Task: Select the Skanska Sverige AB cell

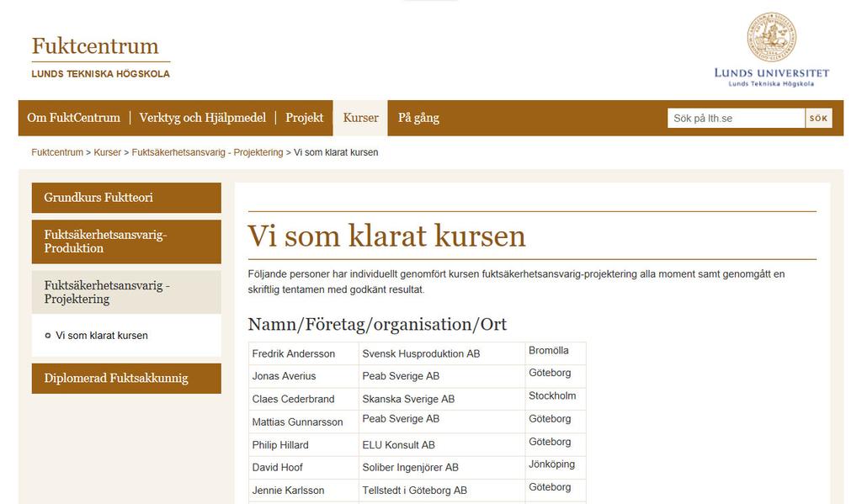Action: click(x=441, y=399)
